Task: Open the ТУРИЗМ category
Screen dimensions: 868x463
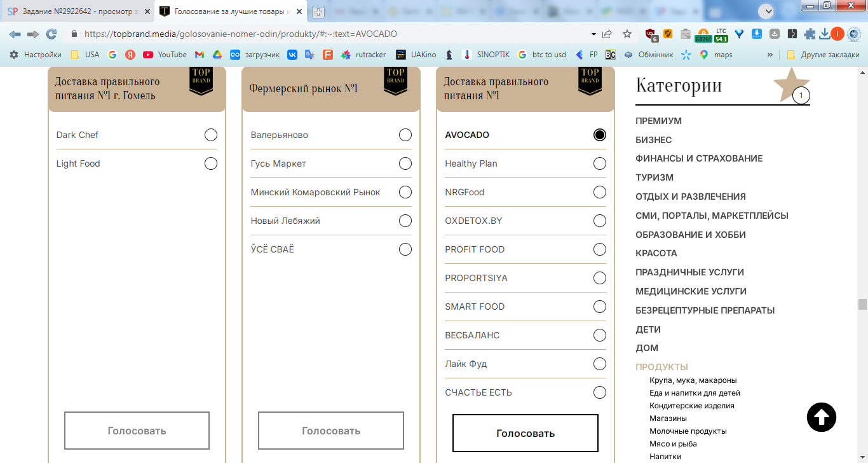Action: [654, 177]
